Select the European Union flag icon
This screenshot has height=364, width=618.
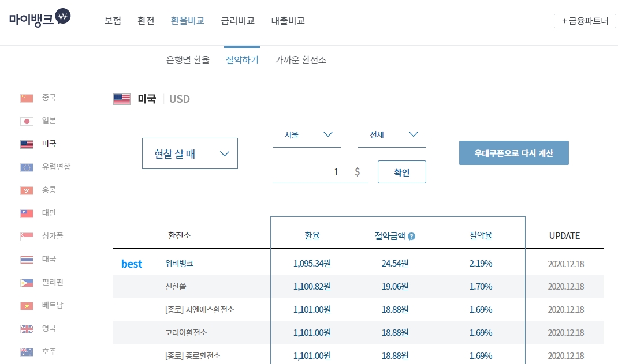[27, 168]
